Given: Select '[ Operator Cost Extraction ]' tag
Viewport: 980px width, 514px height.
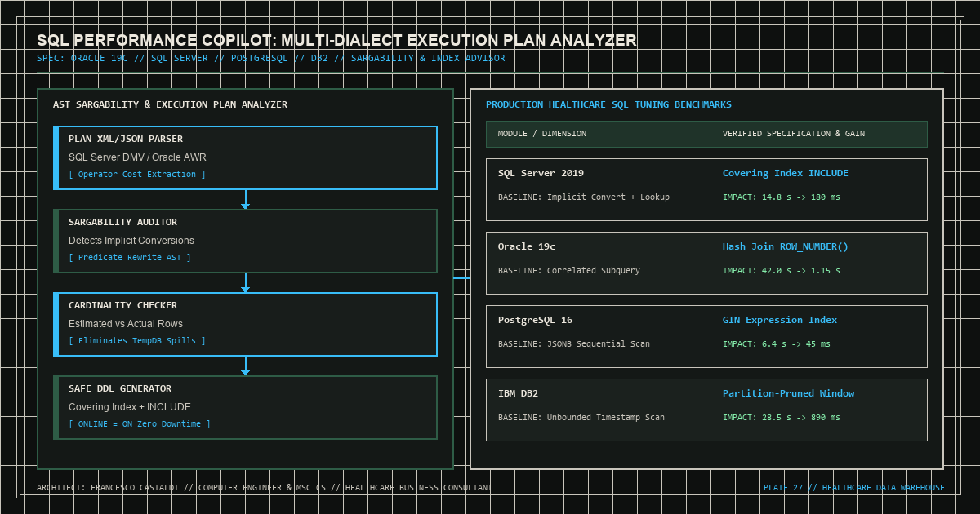Looking at the screenshot, I should (137, 174).
